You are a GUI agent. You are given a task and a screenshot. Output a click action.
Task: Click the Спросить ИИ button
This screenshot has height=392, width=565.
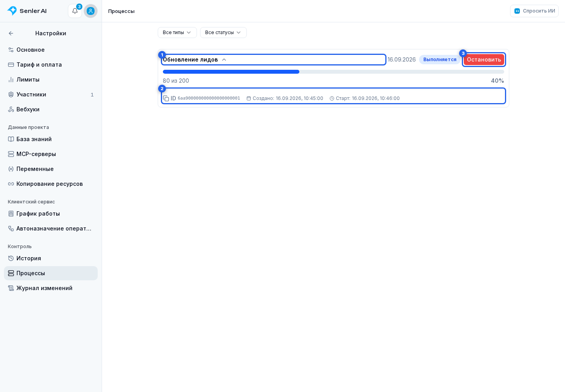[x=534, y=11]
